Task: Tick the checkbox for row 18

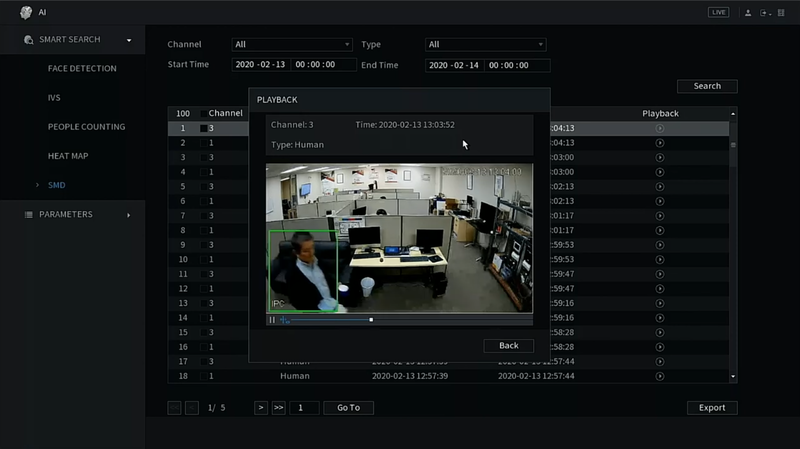Action: (203, 376)
